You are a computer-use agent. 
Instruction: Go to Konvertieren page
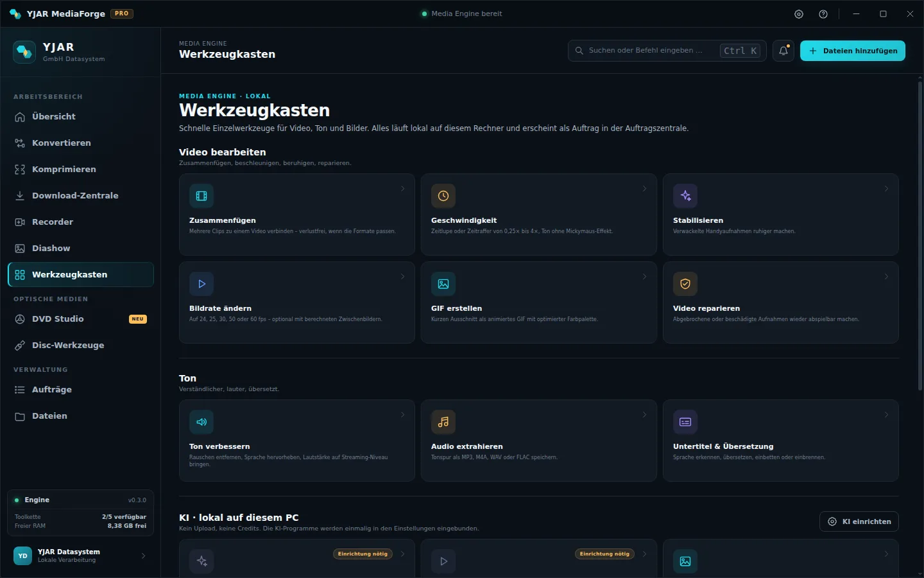pos(80,143)
